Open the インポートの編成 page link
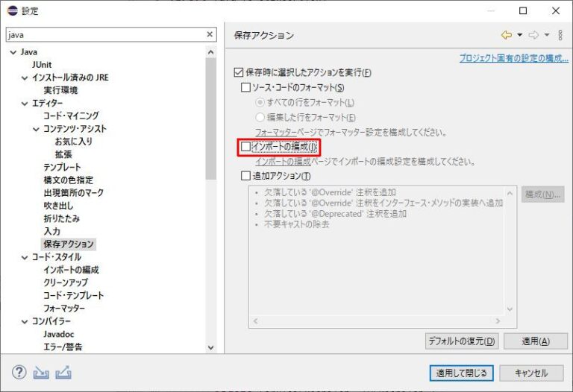573x392 pixels. click(283, 161)
